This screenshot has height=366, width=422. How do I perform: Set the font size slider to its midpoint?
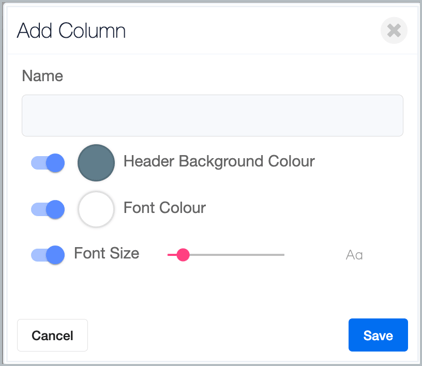pos(226,255)
